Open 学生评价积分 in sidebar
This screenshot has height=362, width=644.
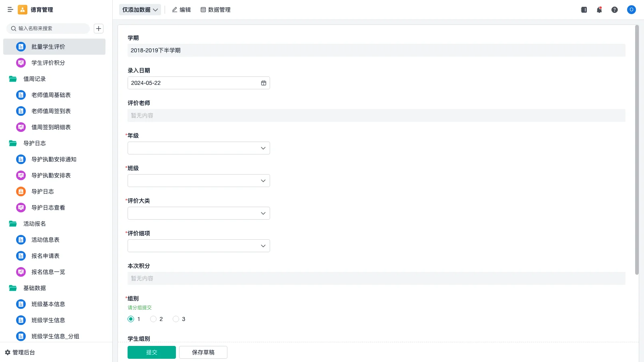[x=48, y=63]
